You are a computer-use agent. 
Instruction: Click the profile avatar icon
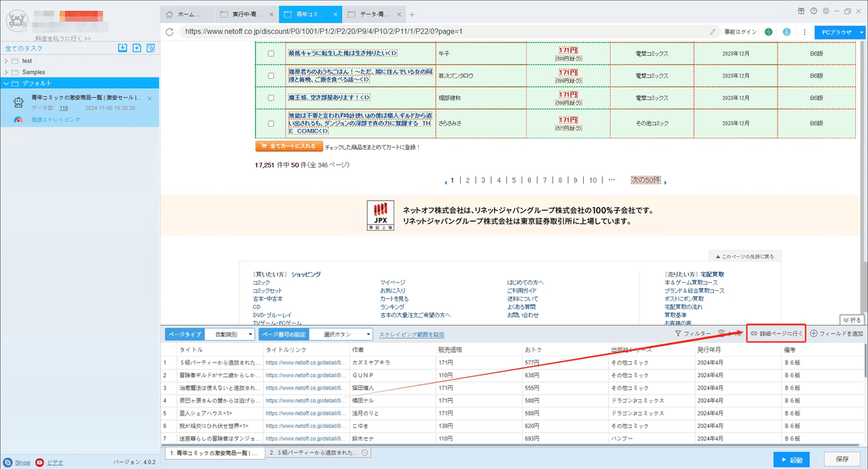16,20
